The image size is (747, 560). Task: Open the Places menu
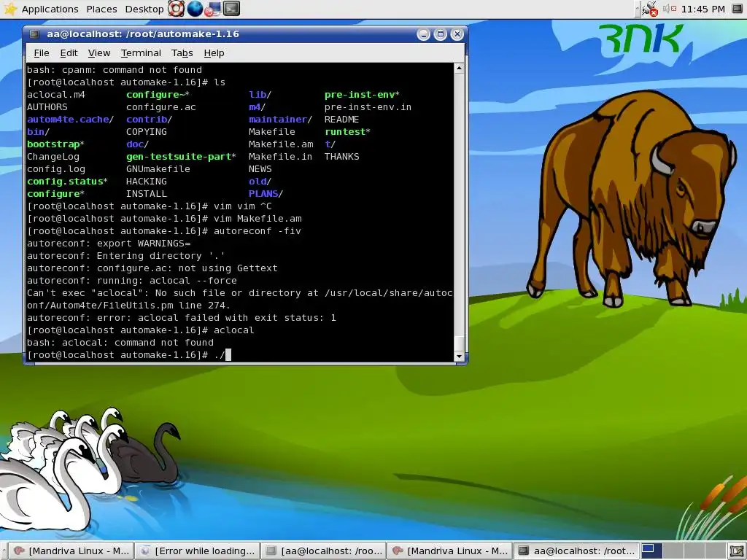click(x=101, y=9)
